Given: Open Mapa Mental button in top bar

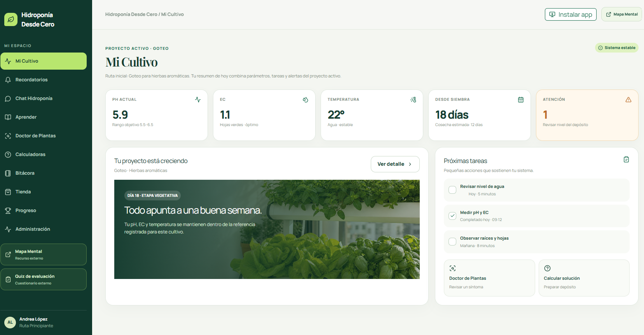Looking at the screenshot, I should [621, 14].
